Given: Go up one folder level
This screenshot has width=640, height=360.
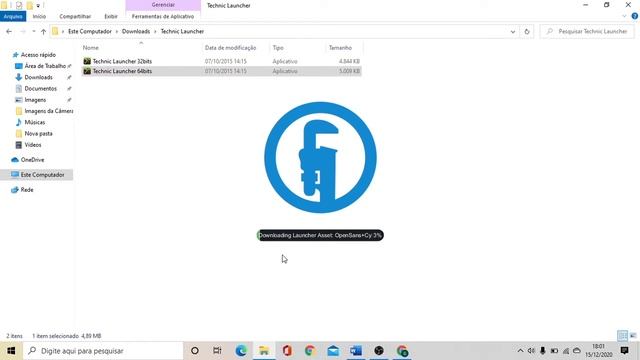Looking at the screenshot, I should click(x=43, y=31).
